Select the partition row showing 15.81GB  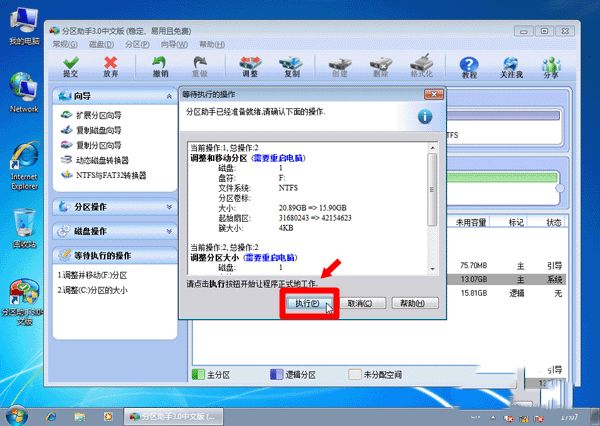506,293
